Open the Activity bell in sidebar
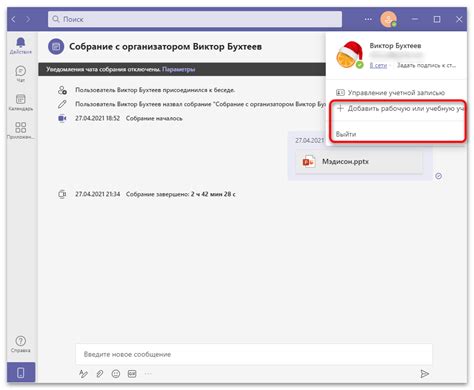Viewport: 474px width, 390px height. point(21,45)
